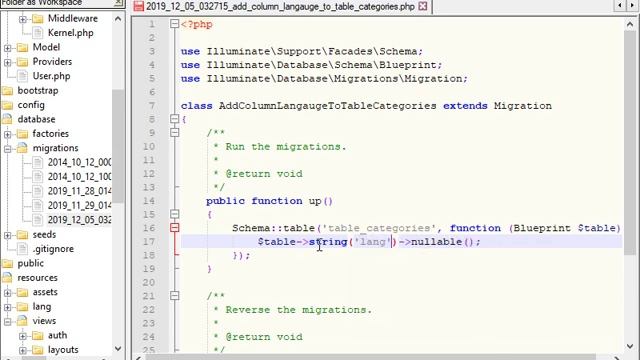
Task: Open the 2019_11_28_014 migration file
Action: click(80, 191)
